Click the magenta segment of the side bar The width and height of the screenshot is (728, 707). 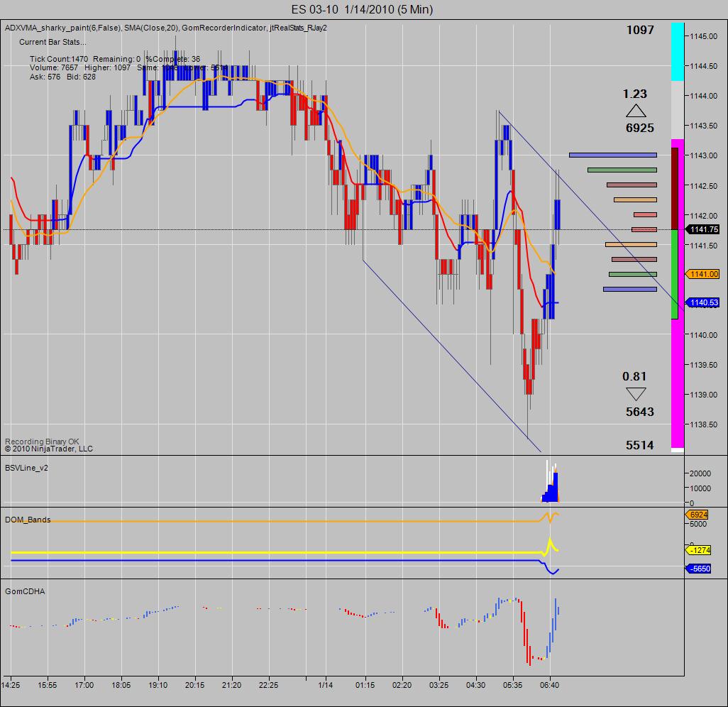(678, 383)
